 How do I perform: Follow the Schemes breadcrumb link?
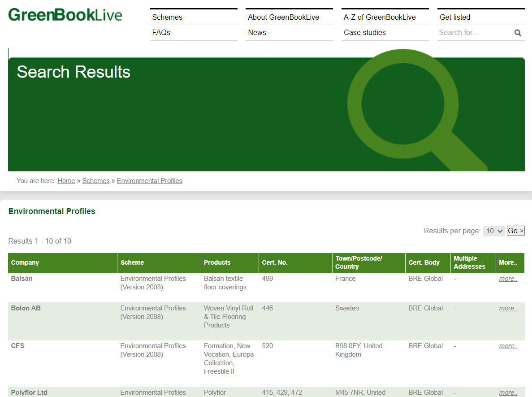click(x=95, y=181)
